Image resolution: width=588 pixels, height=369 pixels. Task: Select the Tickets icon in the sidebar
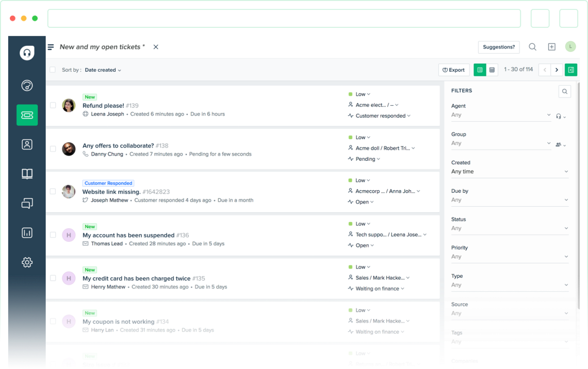pyautogui.click(x=26, y=115)
